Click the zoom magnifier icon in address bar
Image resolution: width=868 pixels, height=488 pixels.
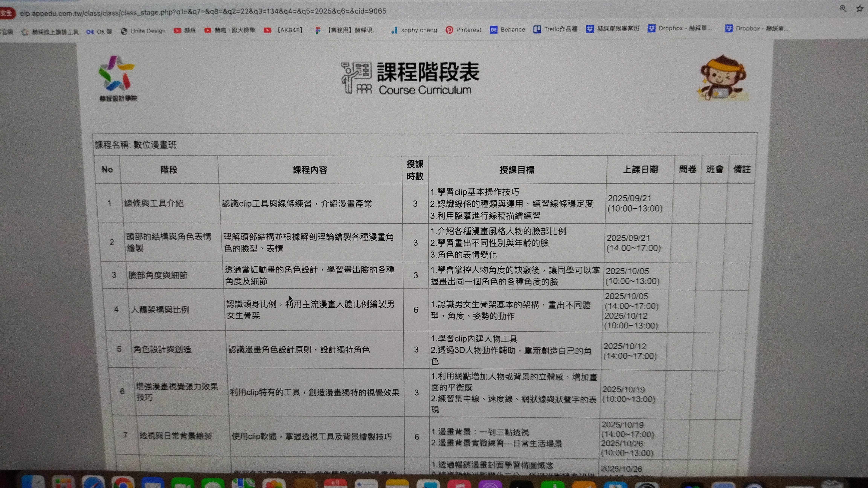pos(843,9)
